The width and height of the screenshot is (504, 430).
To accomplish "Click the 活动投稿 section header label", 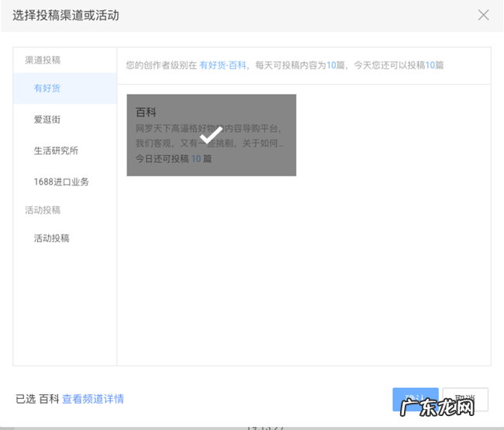I will [x=43, y=210].
